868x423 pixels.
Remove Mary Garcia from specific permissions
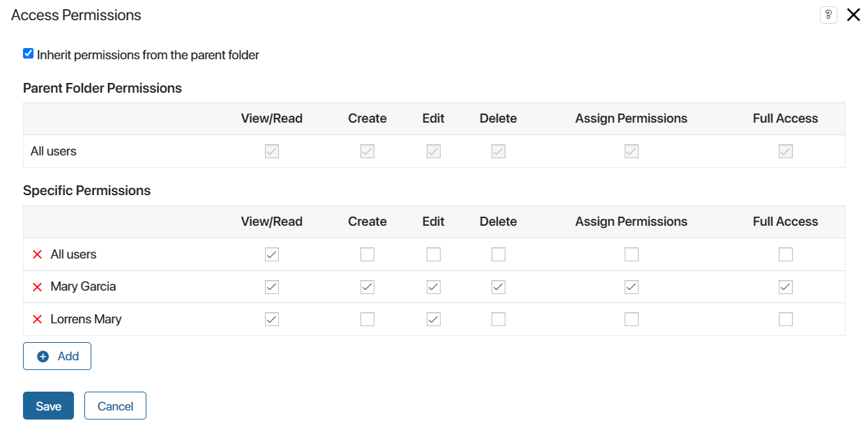(x=38, y=287)
